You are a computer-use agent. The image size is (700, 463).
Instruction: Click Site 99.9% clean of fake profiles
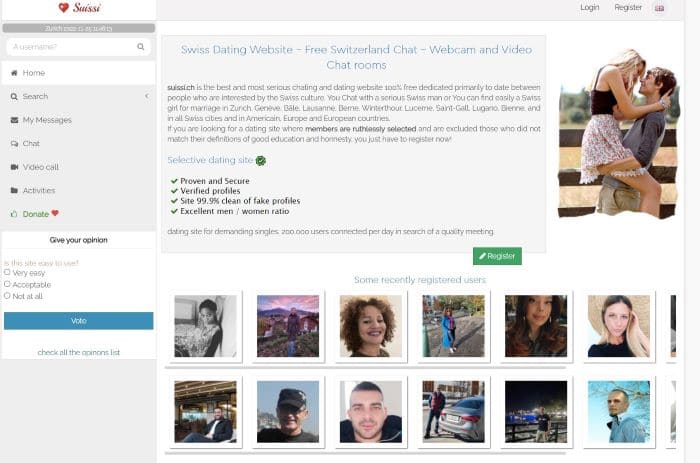(x=240, y=201)
